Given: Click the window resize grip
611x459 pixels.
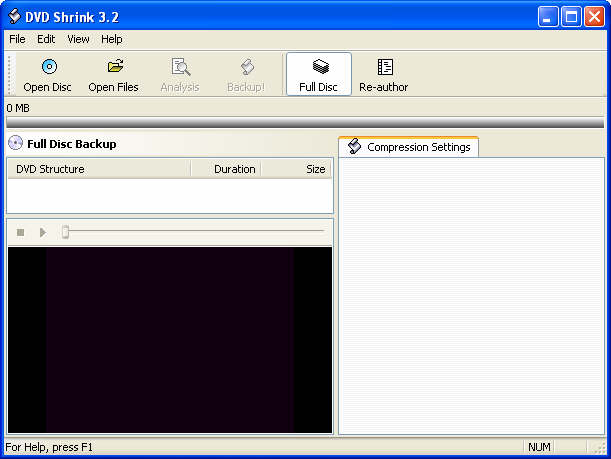Looking at the screenshot, I should (x=600, y=448).
